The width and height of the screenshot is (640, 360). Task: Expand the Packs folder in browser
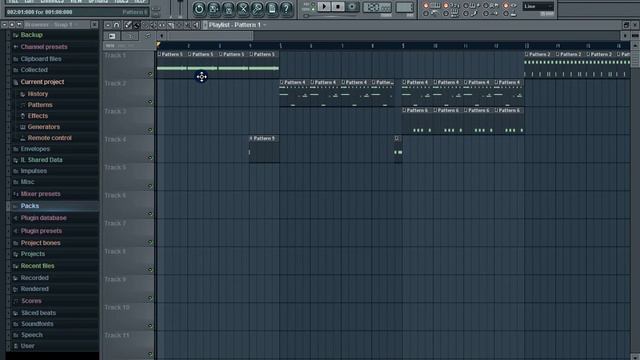[x=29, y=206]
